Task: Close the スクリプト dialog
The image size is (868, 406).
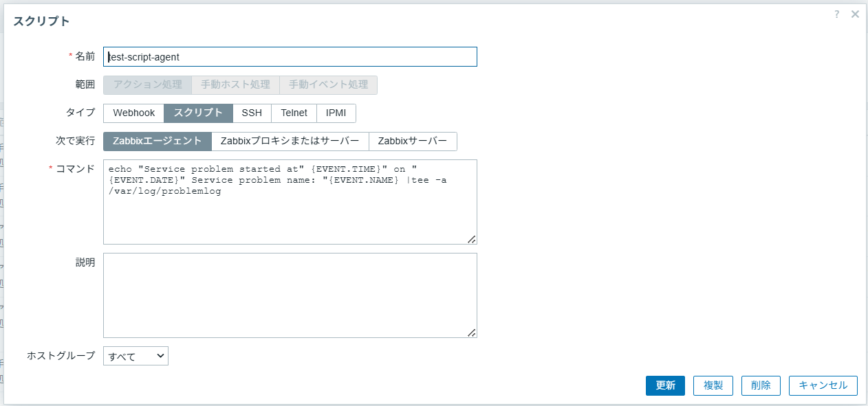Action: tap(855, 14)
